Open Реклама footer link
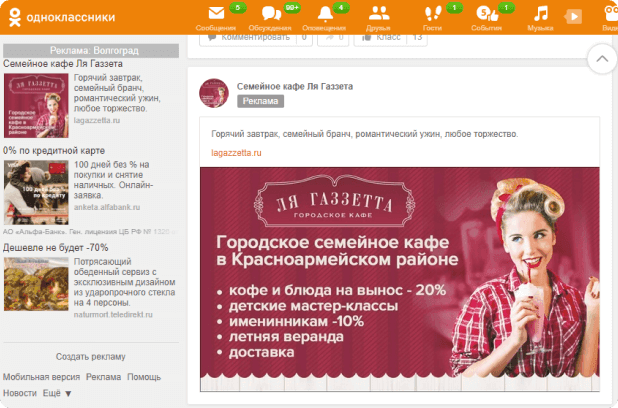 tap(103, 377)
